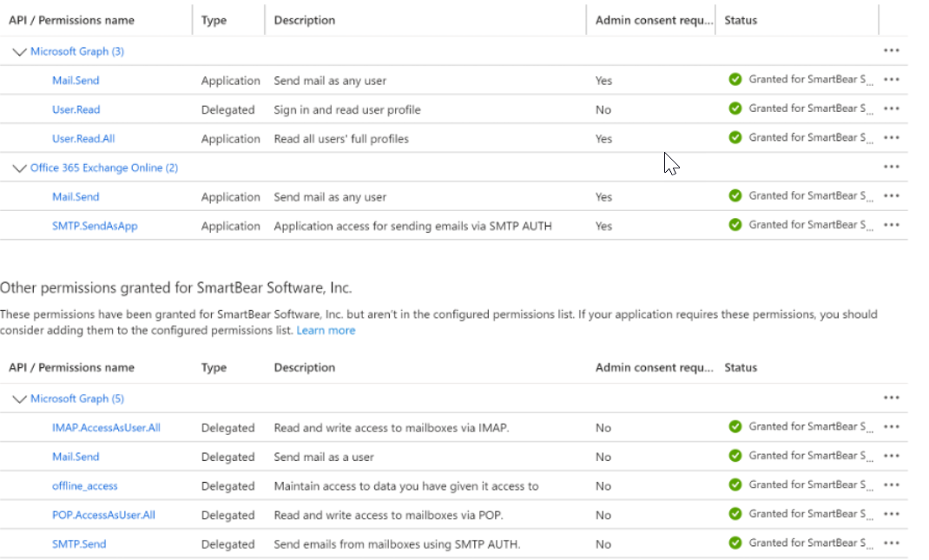The width and height of the screenshot is (929, 560).
Task: Open the User.Read.All permission link
Action: [82, 139]
